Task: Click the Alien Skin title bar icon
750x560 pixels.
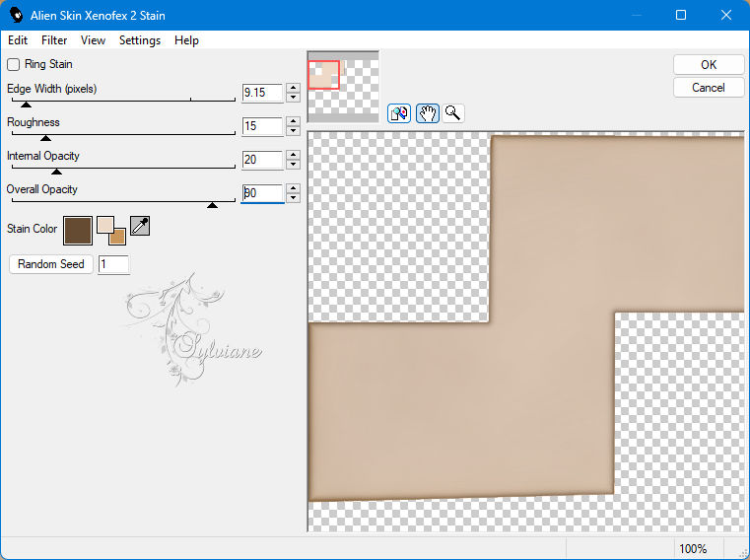Action: [x=17, y=15]
